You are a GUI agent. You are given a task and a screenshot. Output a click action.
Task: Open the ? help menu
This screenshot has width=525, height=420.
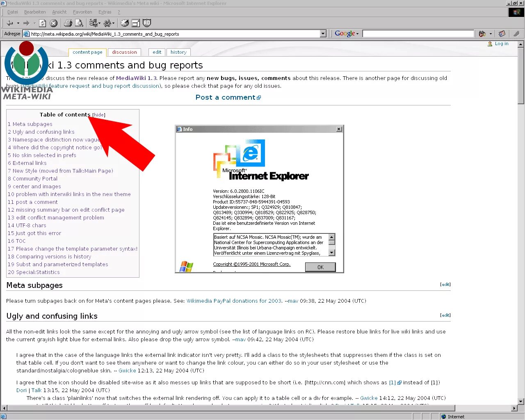pos(119,12)
